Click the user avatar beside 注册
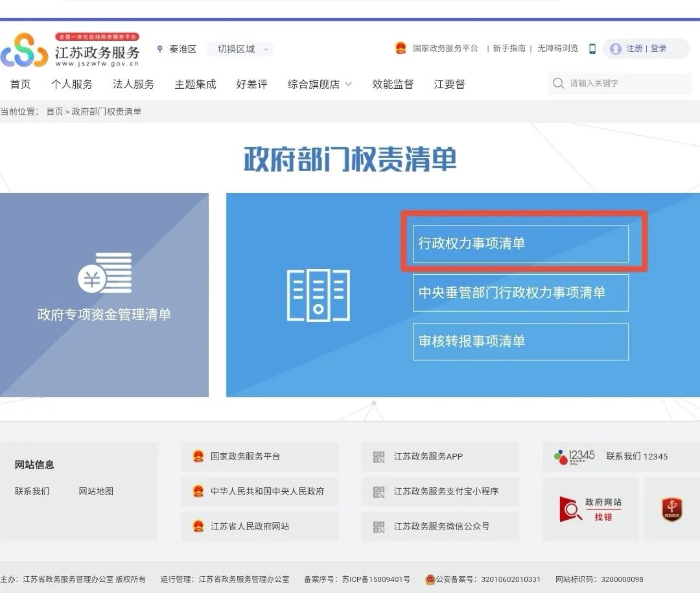The height and width of the screenshot is (593, 700). coord(614,49)
